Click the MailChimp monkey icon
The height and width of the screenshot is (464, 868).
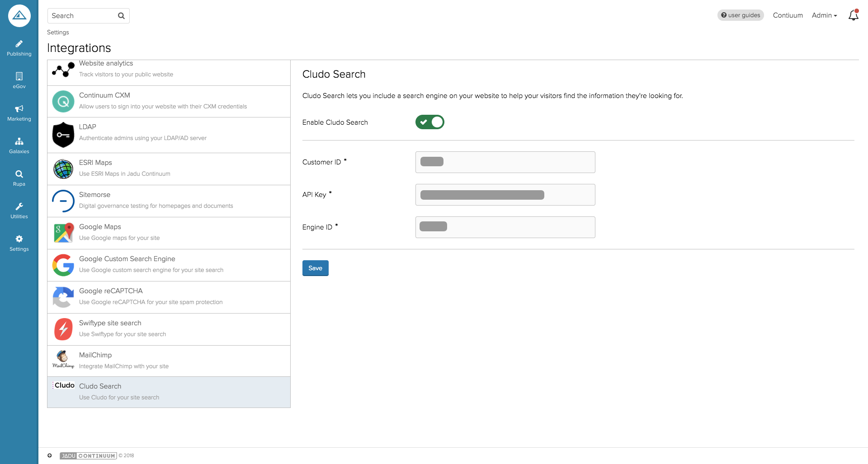coord(63,359)
